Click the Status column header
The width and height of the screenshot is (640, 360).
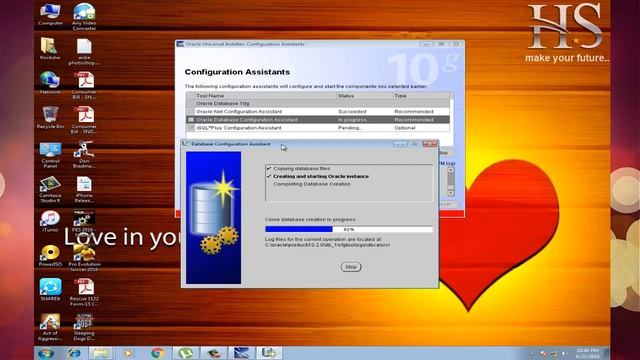coord(364,96)
